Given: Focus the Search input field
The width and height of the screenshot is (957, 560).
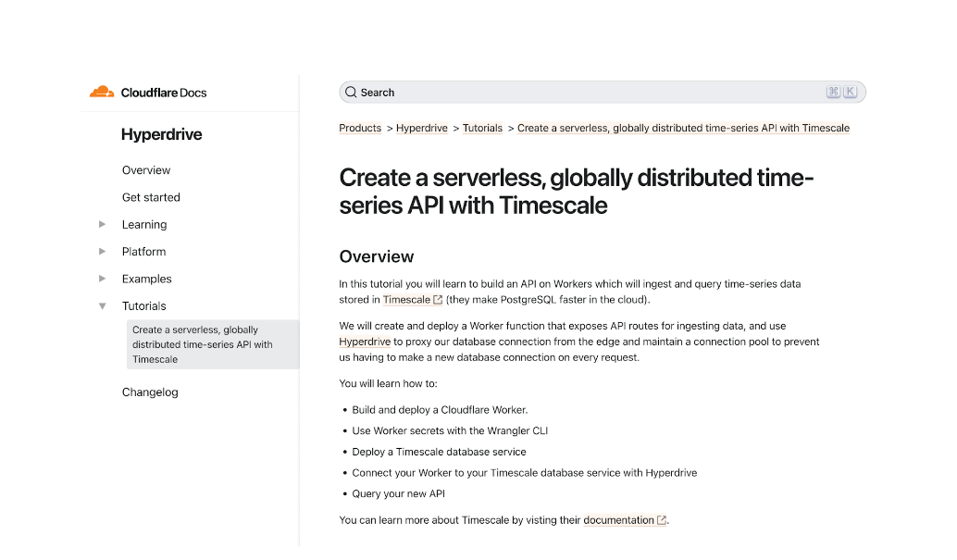Looking at the screenshot, I should coord(592,93).
